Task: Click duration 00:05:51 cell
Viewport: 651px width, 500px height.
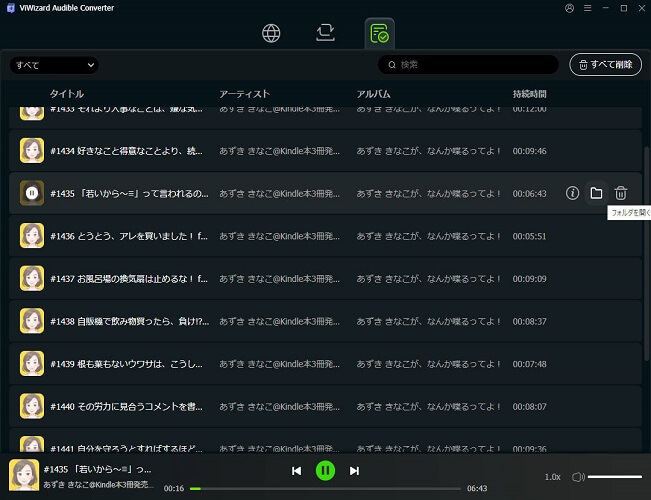Action: pyautogui.click(x=529, y=236)
